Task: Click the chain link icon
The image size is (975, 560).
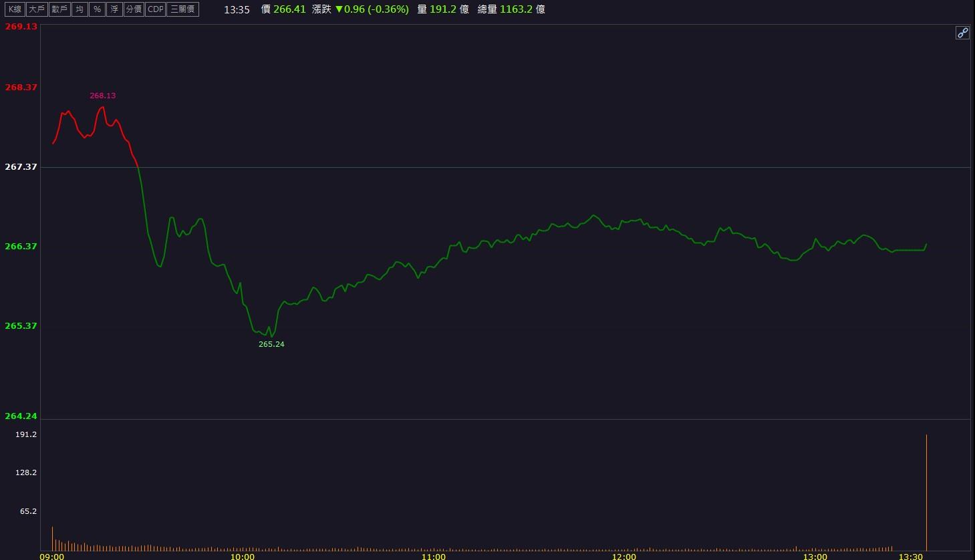Action: pyautogui.click(x=962, y=33)
